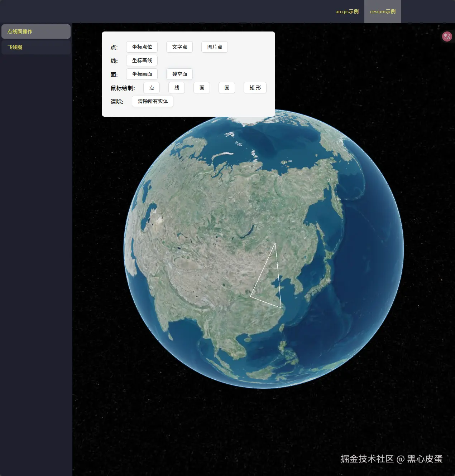Click the 坐标点位 button
This screenshot has width=455, height=476.
(x=141, y=47)
